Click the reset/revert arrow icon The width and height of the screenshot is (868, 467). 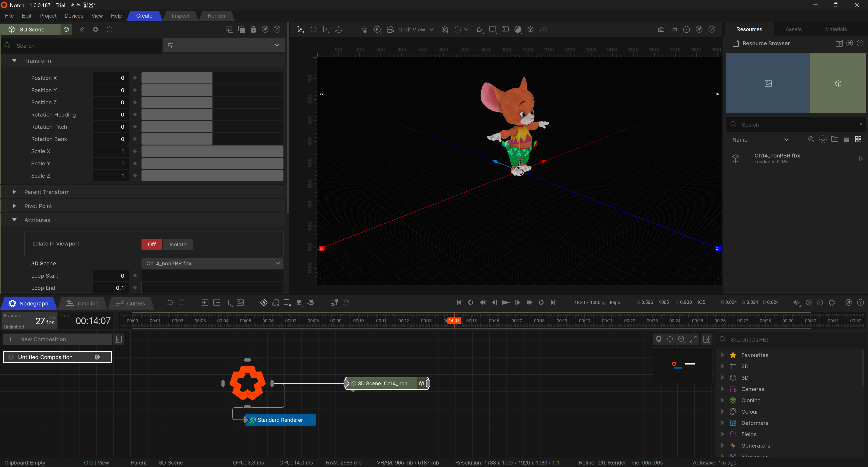click(x=109, y=30)
